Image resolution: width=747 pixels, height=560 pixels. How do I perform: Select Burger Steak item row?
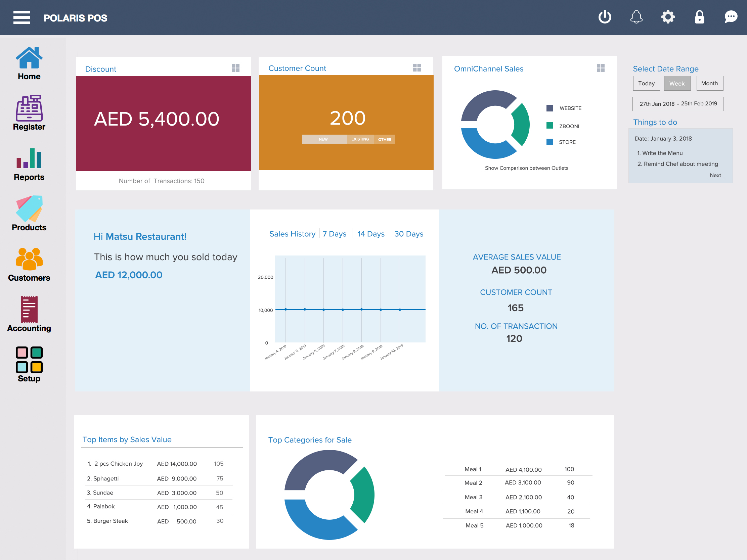(x=158, y=521)
